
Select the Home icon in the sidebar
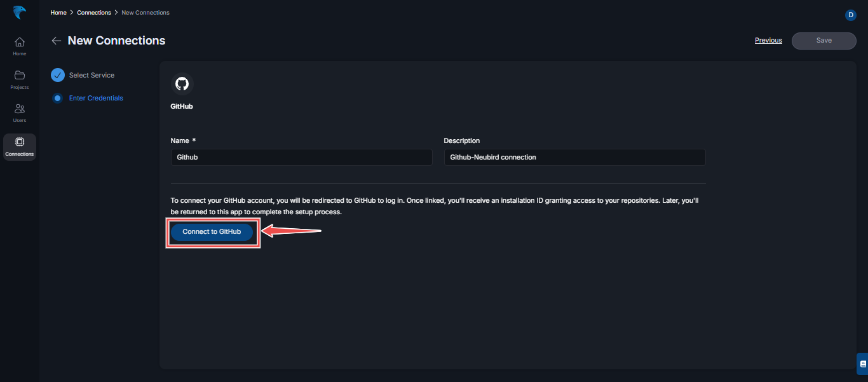(19, 44)
